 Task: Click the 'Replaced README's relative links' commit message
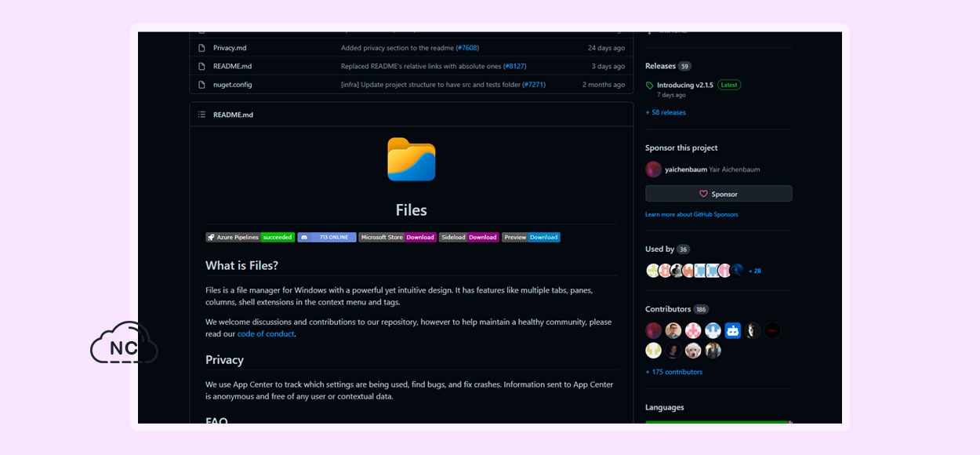[421, 67]
